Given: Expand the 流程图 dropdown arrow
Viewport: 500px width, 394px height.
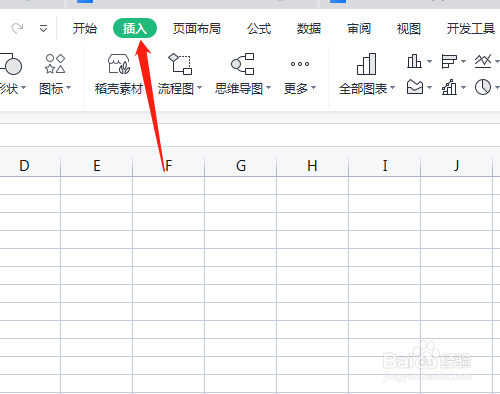Looking at the screenshot, I should click(200, 88).
